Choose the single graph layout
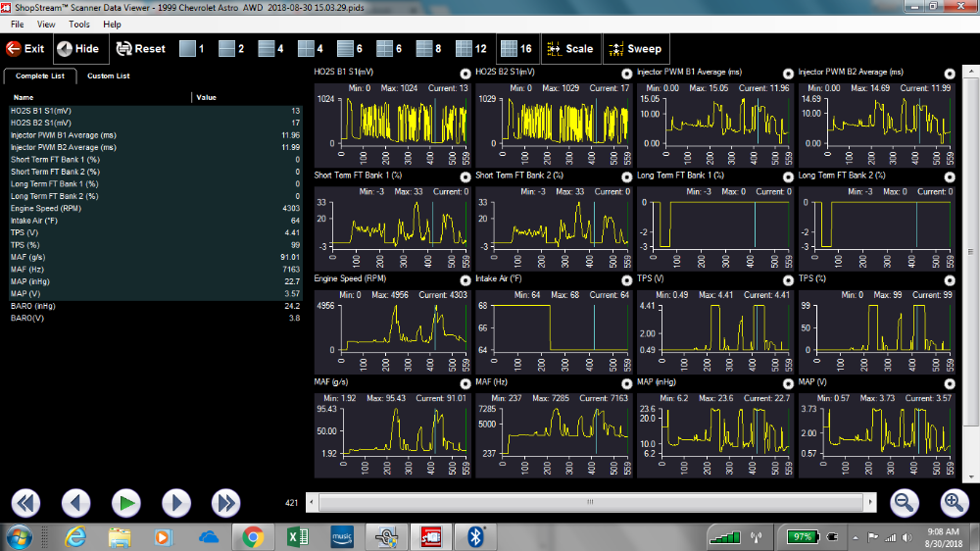The width and height of the screenshot is (980, 551). pos(192,49)
